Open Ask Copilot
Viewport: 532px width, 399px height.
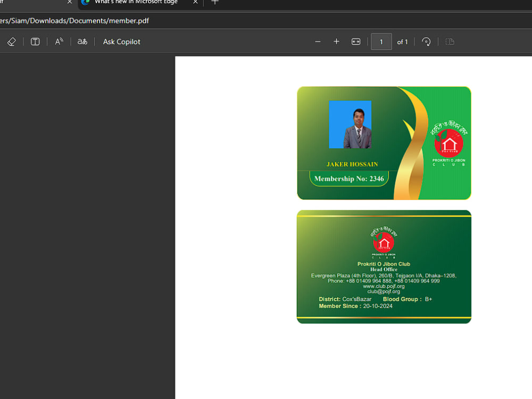pos(121,41)
